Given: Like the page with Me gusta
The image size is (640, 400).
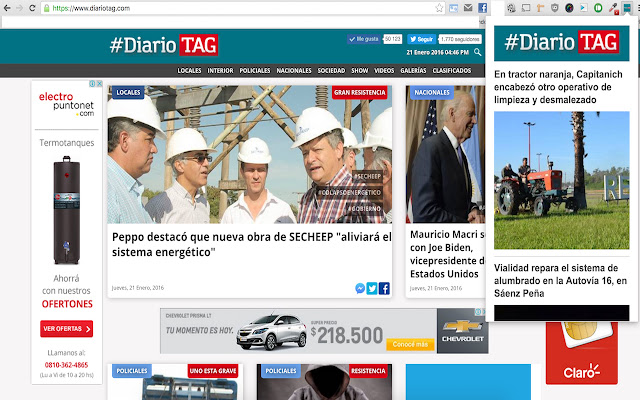Looking at the screenshot, I should click(x=363, y=39).
